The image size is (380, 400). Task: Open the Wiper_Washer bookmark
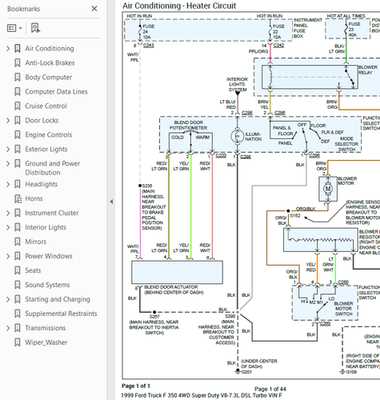click(46, 342)
